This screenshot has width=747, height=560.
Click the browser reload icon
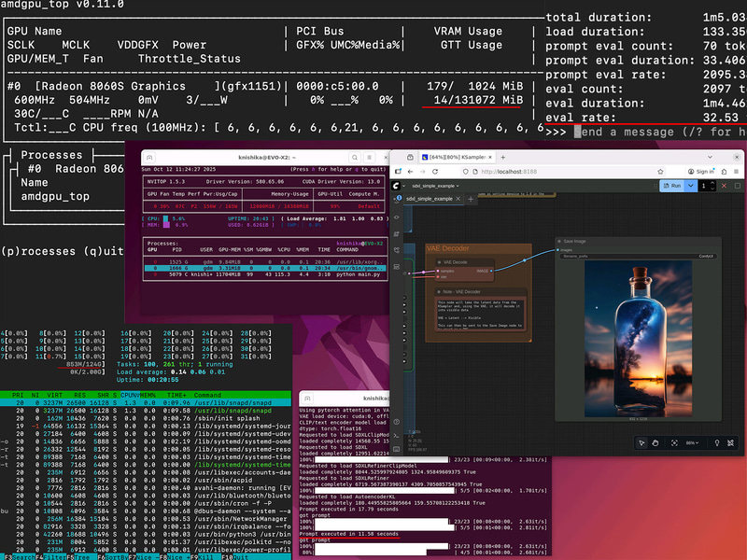click(x=435, y=172)
